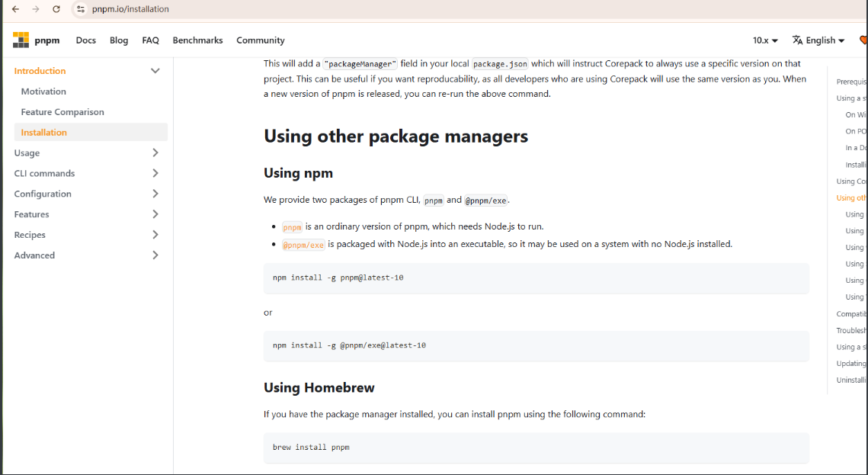Open the Benchmarks navbar item

coord(197,40)
